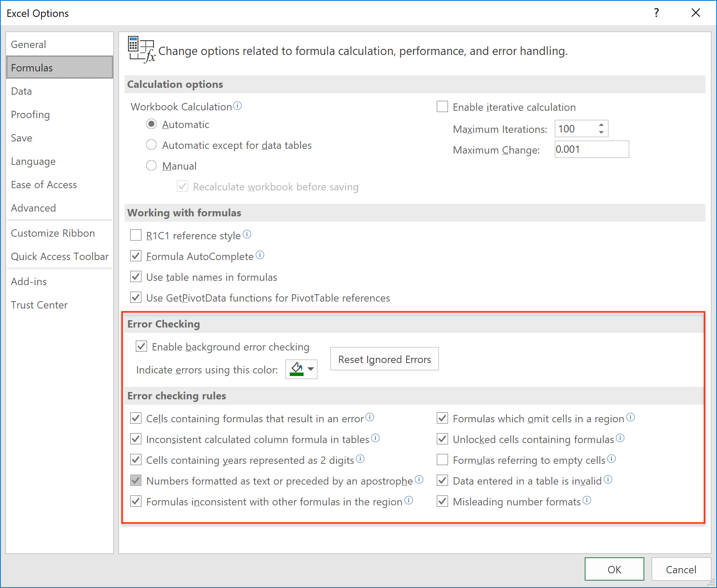Click the Reset Ignored Errors button
The image size is (717, 588).
pos(384,359)
